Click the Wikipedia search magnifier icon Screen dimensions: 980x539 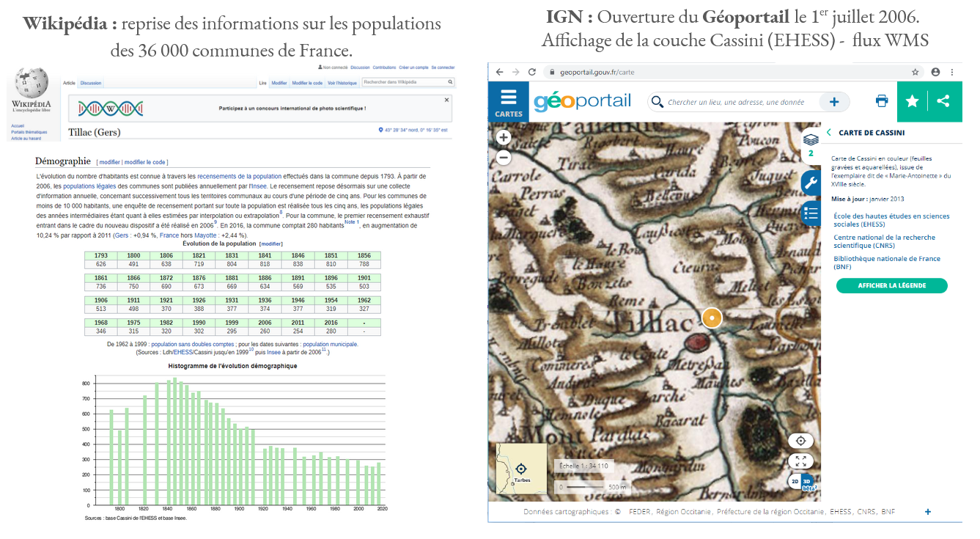click(x=450, y=82)
